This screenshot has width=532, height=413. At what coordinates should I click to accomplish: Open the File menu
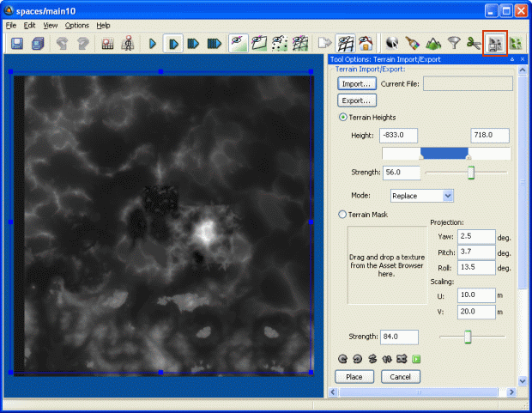coord(11,26)
